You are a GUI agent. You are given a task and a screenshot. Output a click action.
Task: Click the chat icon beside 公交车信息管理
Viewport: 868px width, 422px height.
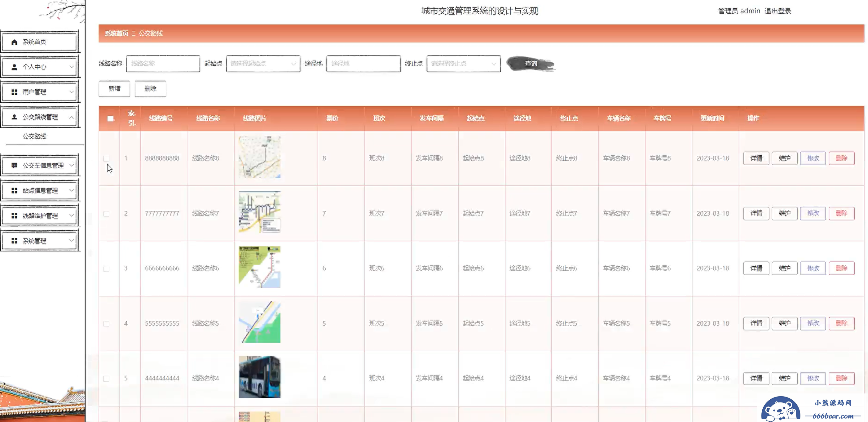pos(14,166)
